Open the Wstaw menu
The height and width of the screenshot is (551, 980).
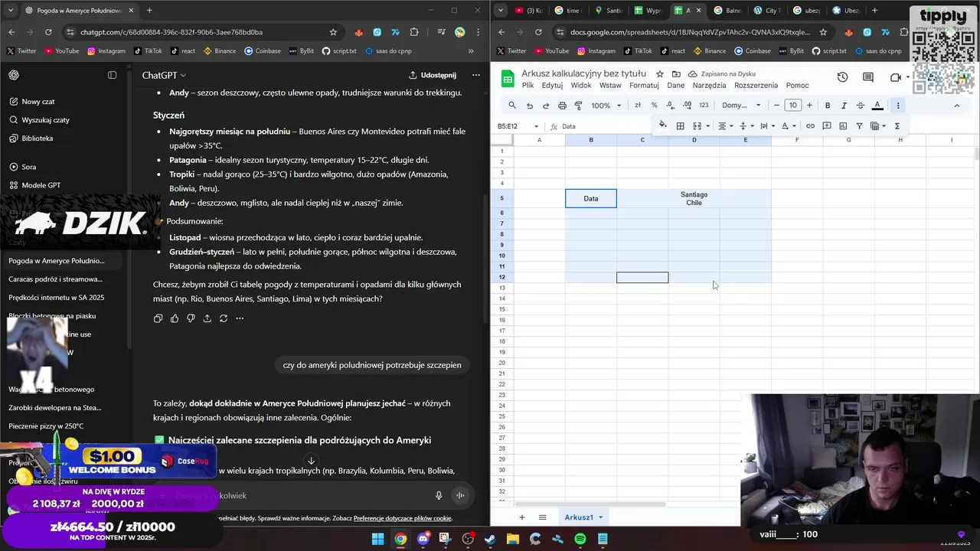610,85
